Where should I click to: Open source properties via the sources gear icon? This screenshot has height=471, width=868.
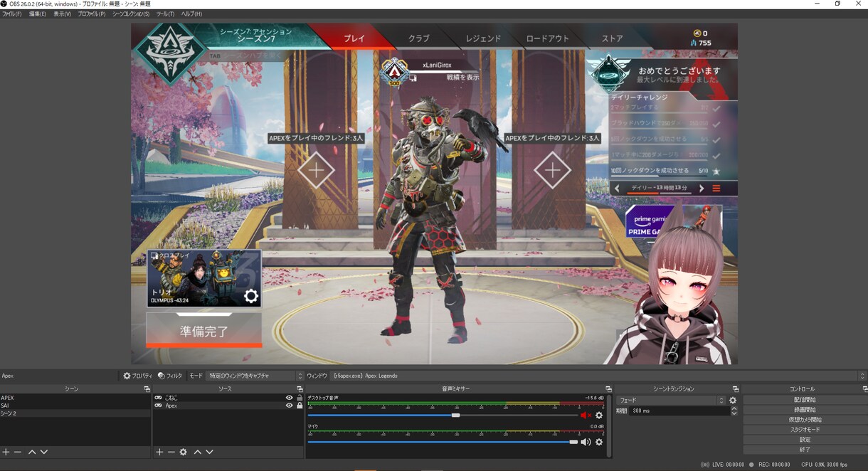point(184,452)
